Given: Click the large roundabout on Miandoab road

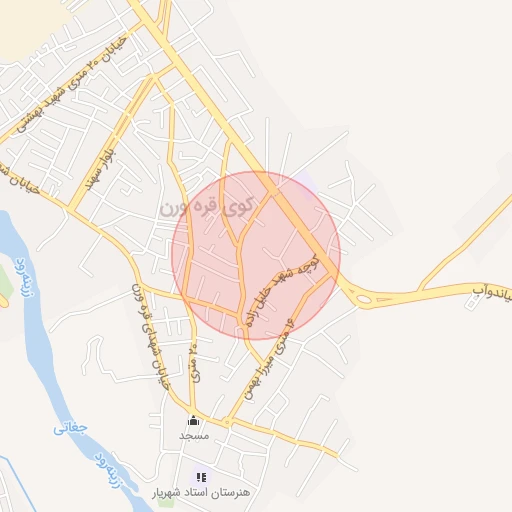Looking at the screenshot, I should tap(364, 298).
